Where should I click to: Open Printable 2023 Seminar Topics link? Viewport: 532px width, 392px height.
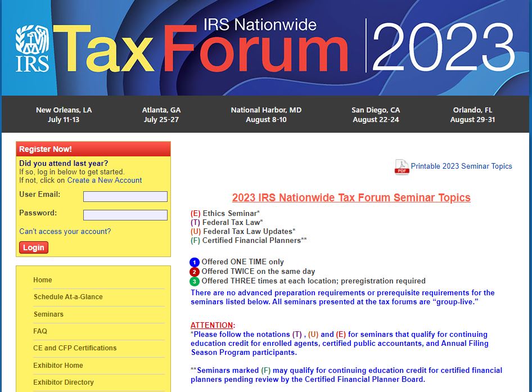(x=461, y=166)
